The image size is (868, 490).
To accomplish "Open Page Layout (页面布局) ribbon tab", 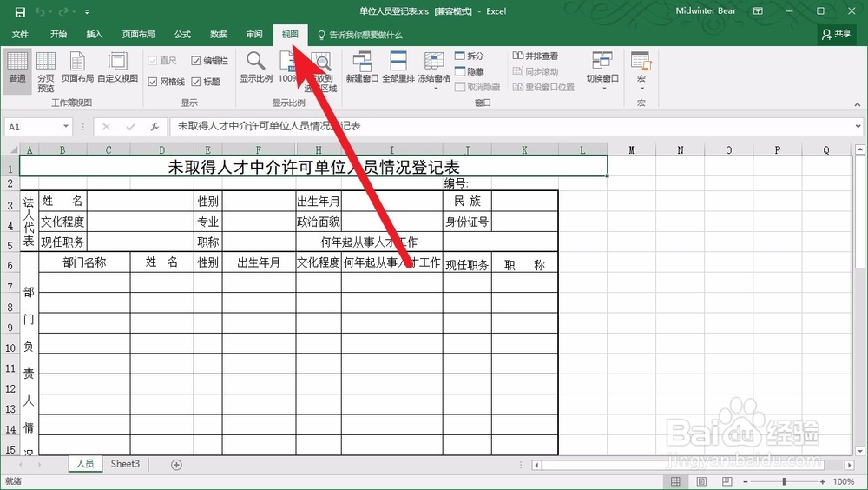I will (138, 35).
